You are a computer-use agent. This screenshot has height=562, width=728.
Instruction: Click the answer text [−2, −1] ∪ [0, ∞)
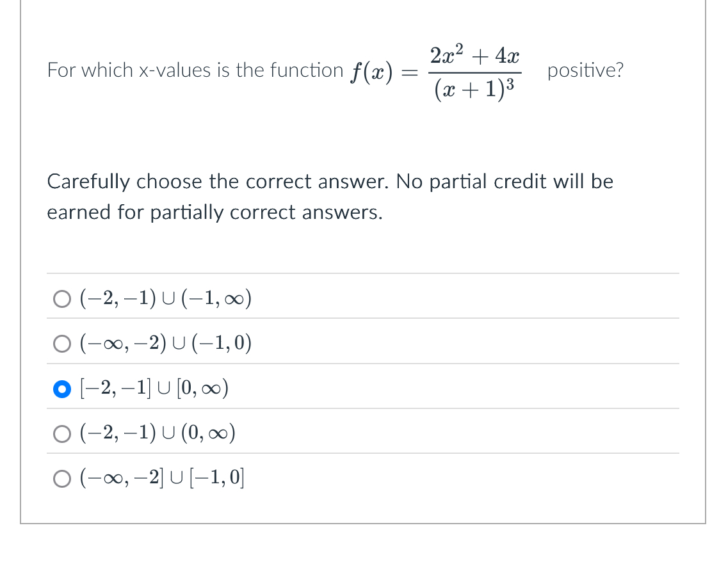coord(154,388)
